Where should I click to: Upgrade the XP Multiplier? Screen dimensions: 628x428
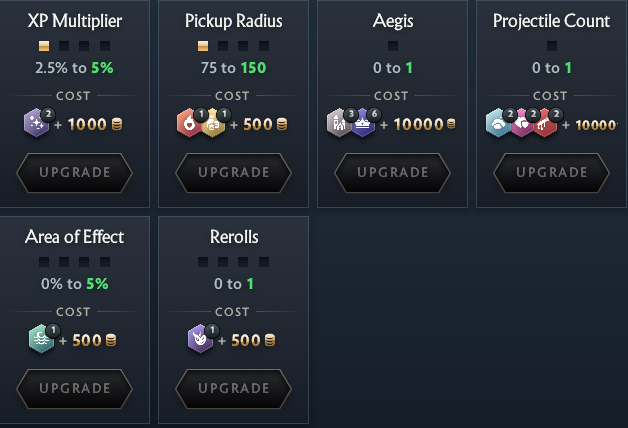coord(75,172)
